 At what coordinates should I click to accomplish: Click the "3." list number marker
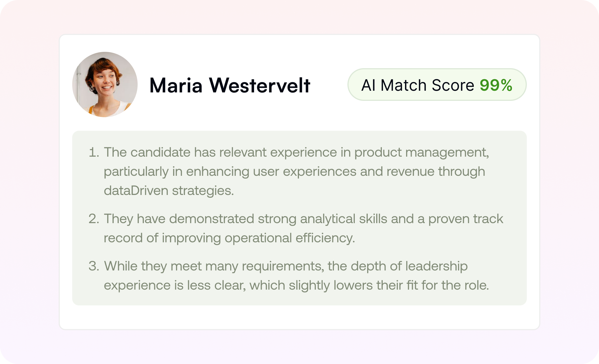pos(94,266)
